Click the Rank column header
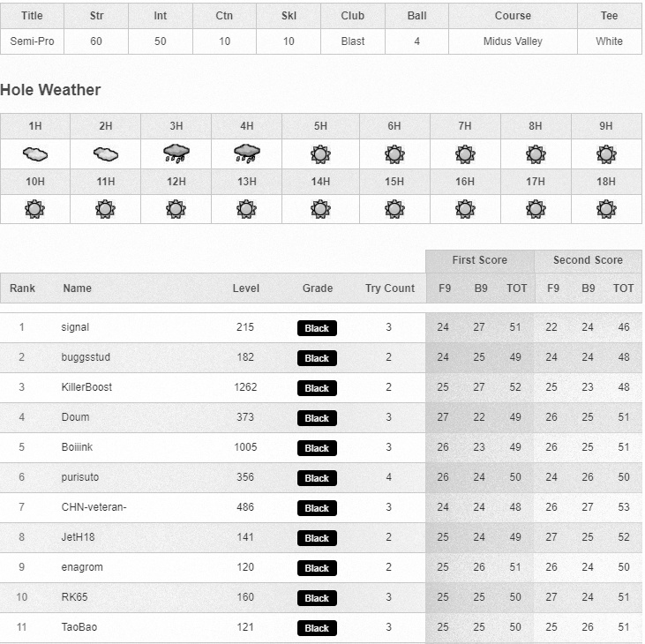The image size is (645, 644). coord(22,288)
